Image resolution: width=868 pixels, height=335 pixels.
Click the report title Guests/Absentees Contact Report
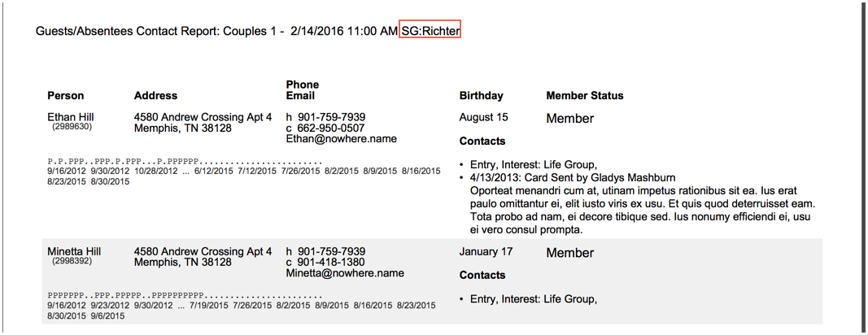coord(127,32)
